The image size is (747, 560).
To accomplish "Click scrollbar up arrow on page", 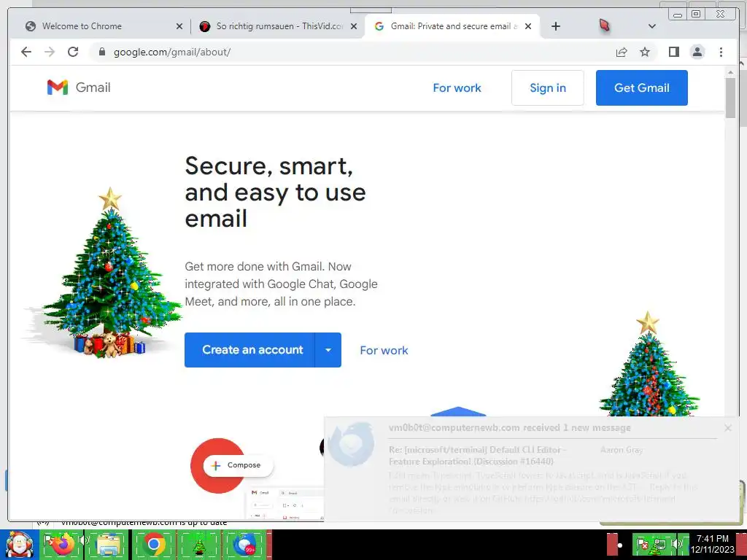I will point(730,72).
